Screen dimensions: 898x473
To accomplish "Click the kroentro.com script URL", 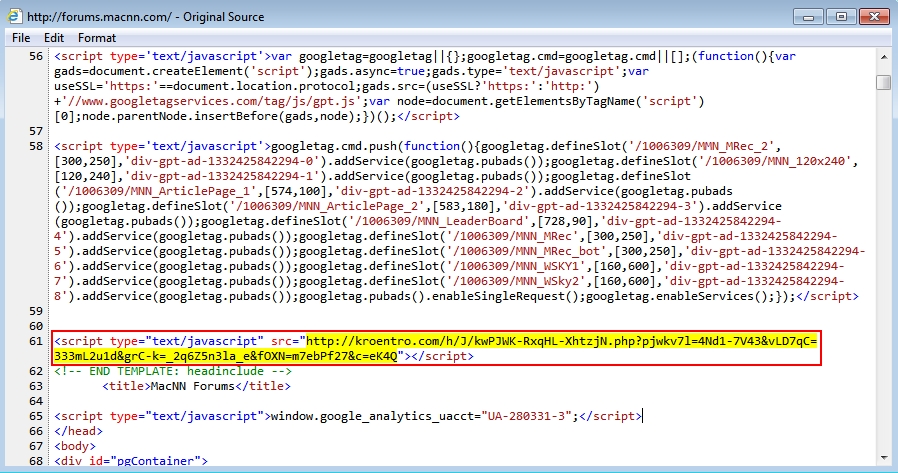I will point(436,348).
